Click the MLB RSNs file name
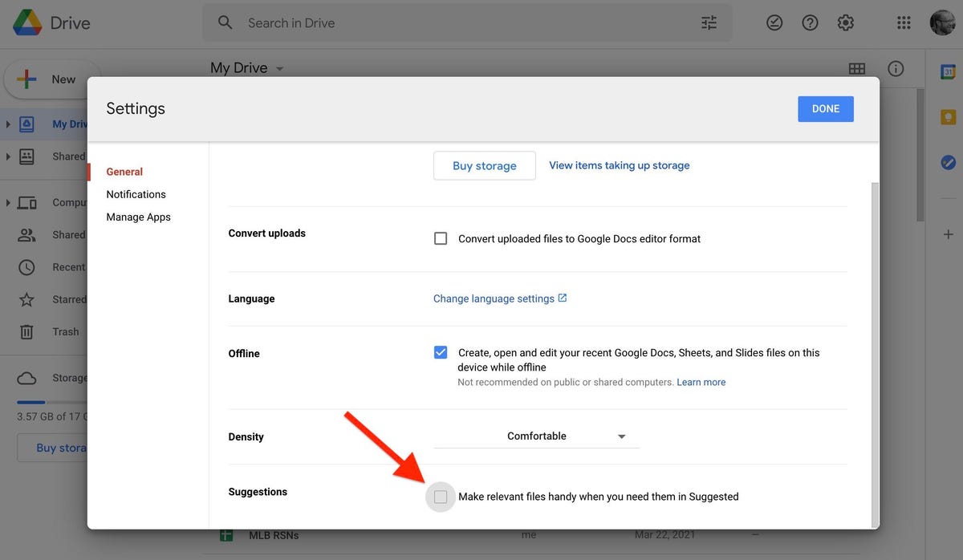 [x=274, y=535]
